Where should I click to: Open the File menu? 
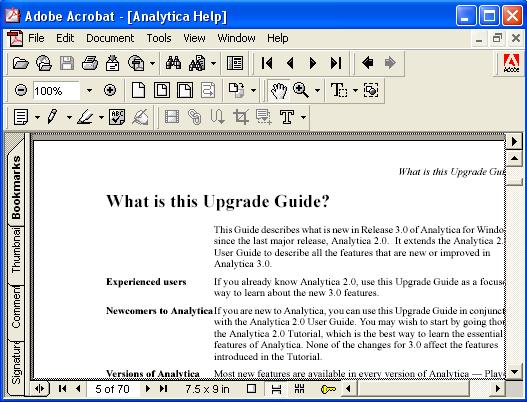[x=36, y=38]
